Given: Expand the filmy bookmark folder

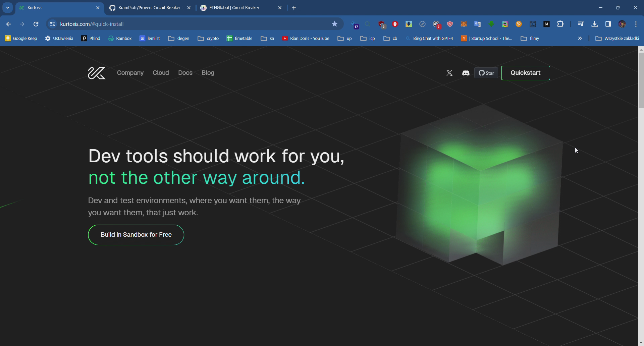Looking at the screenshot, I should (530, 39).
